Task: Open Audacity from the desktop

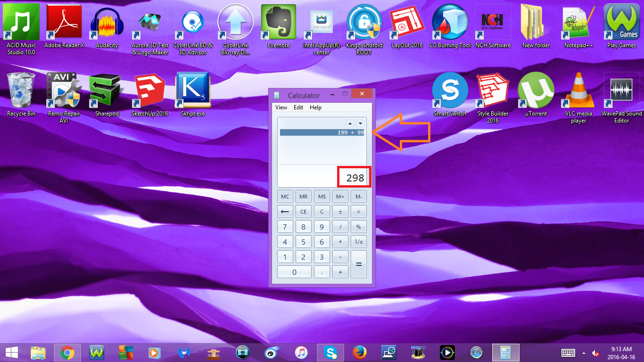Action: coord(107,21)
